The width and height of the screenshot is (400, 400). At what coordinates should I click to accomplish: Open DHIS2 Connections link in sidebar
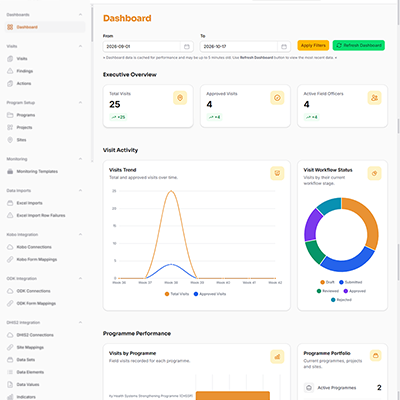pos(45,335)
